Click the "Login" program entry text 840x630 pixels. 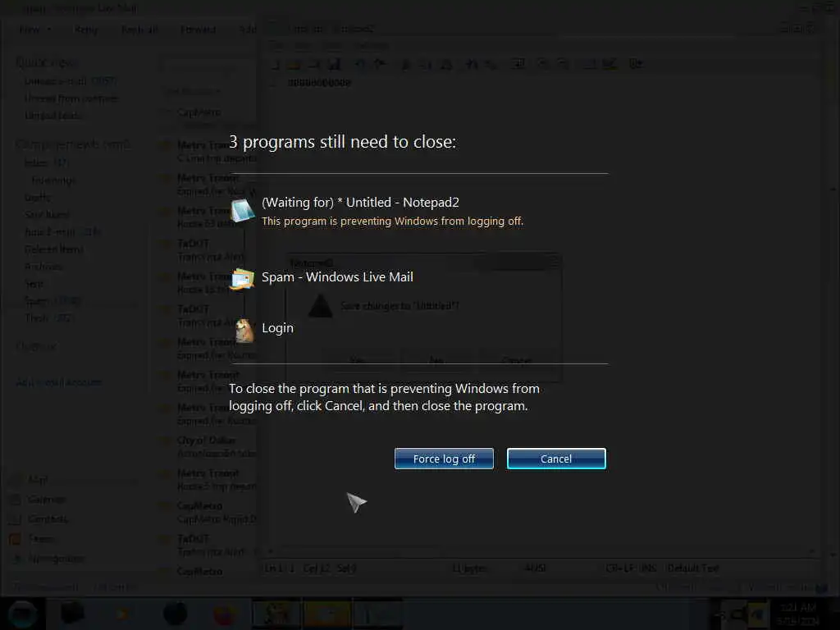tap(277, 328)
